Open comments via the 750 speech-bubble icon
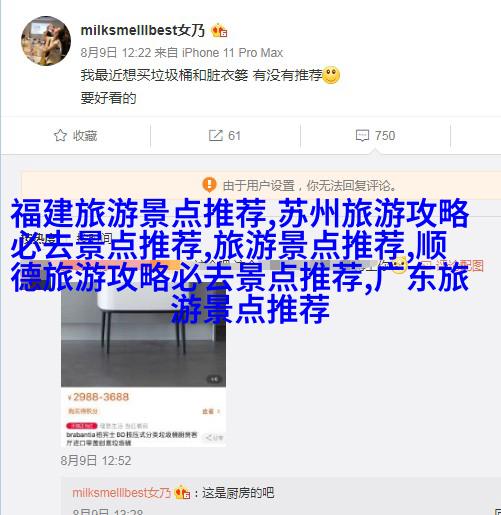This screenshot has width=501, height=515. (x=362, y=136)
